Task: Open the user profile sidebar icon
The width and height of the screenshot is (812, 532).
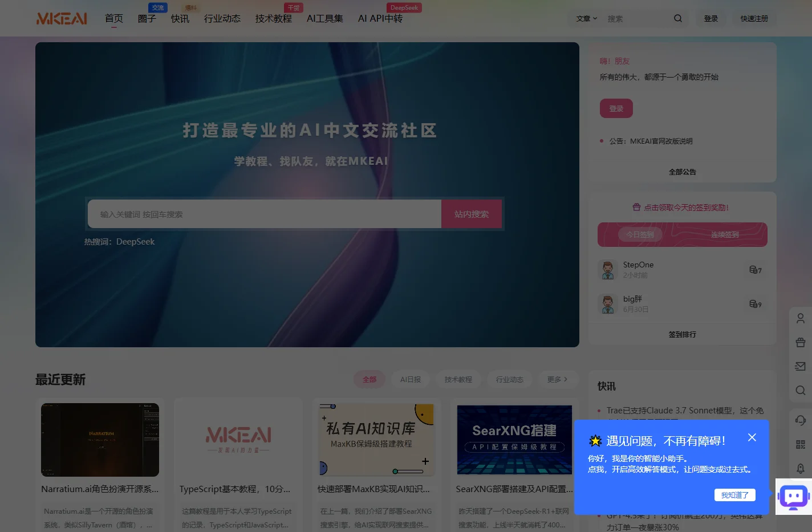Action: pyautogui.click(x=801, y=318)
